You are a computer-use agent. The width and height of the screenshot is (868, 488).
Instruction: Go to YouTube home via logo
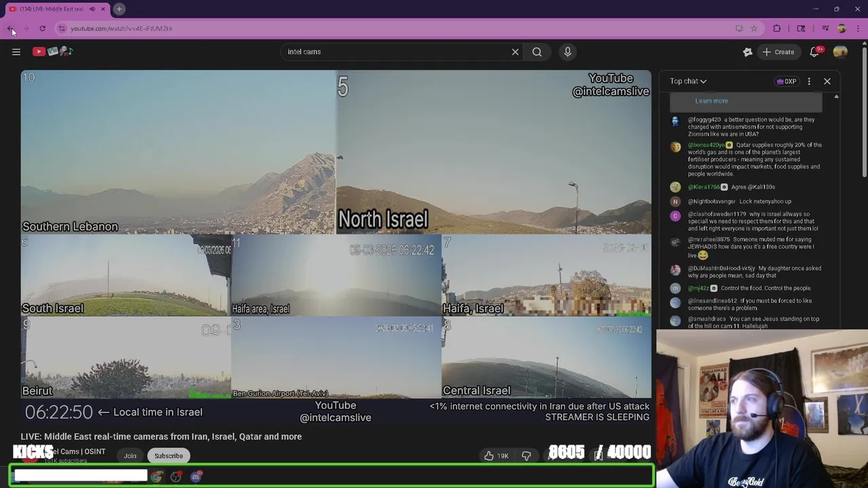53,52
